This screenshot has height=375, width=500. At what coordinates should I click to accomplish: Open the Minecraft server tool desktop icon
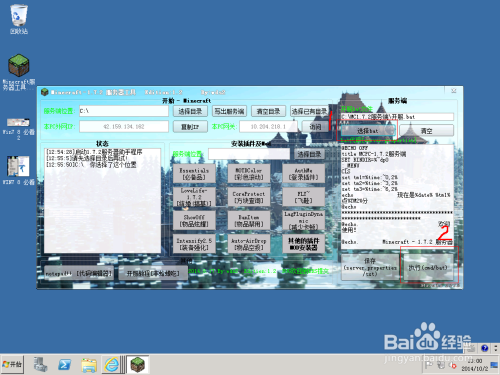coord(19,72)
